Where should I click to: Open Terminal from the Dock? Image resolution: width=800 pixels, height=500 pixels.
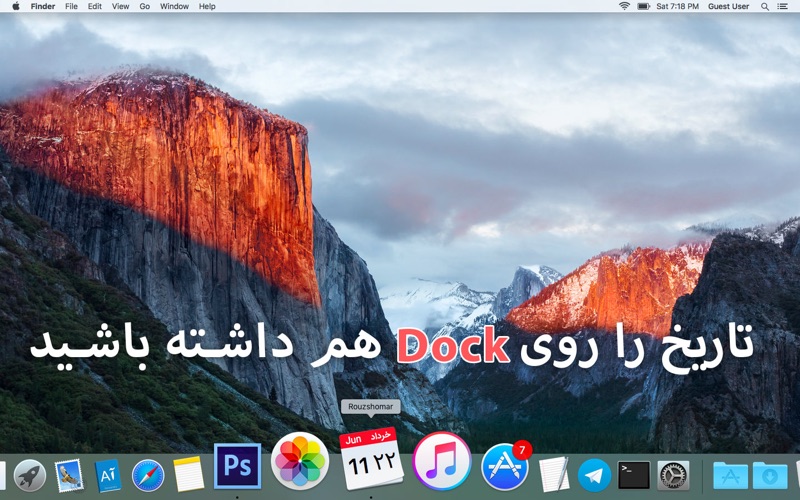coord(634,476)
